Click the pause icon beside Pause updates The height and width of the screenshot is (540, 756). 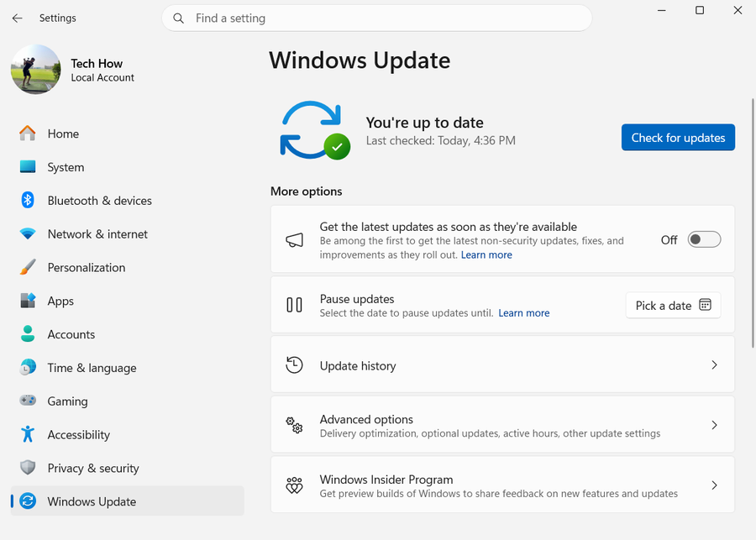294,305
